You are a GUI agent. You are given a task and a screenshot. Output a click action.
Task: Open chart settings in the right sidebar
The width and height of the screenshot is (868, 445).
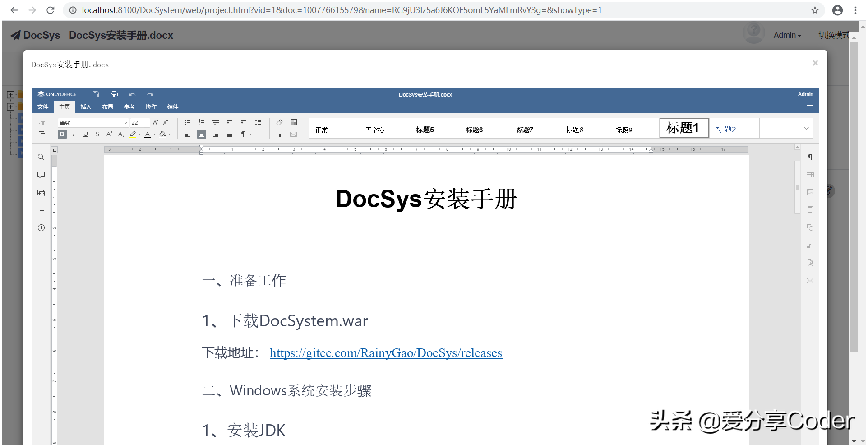(810, 245)
